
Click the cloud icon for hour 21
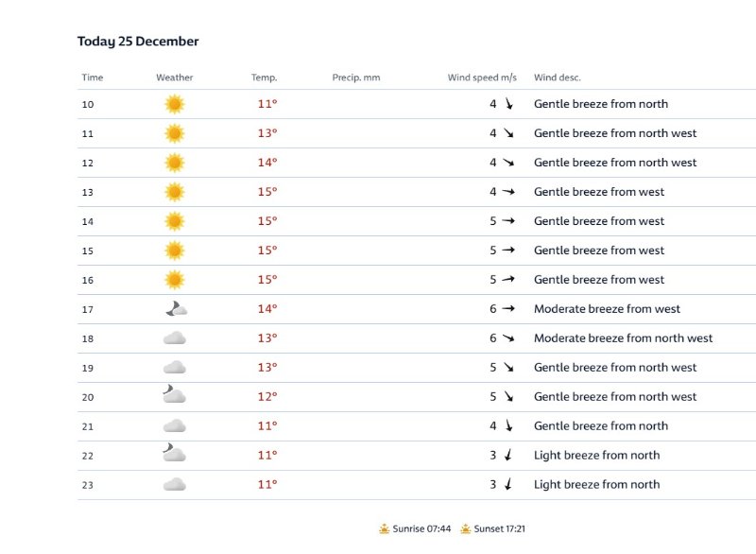[175, 425]
